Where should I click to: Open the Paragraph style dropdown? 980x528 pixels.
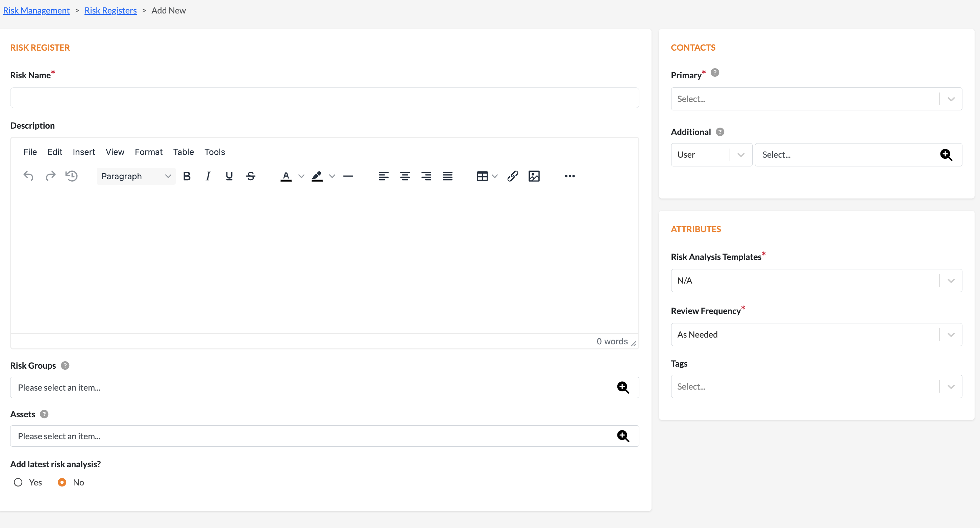(136, 176)
